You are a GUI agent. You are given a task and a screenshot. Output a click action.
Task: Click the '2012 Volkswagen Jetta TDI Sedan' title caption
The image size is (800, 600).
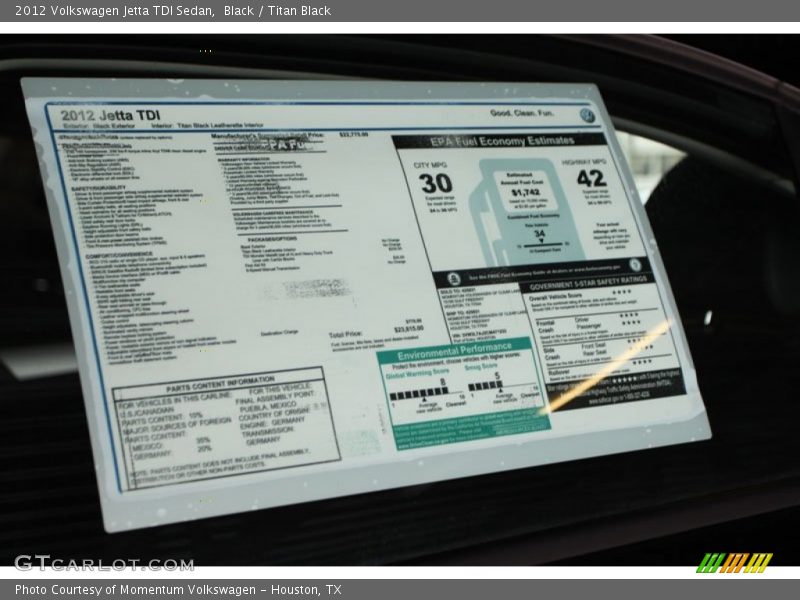(x=115, y=11)
